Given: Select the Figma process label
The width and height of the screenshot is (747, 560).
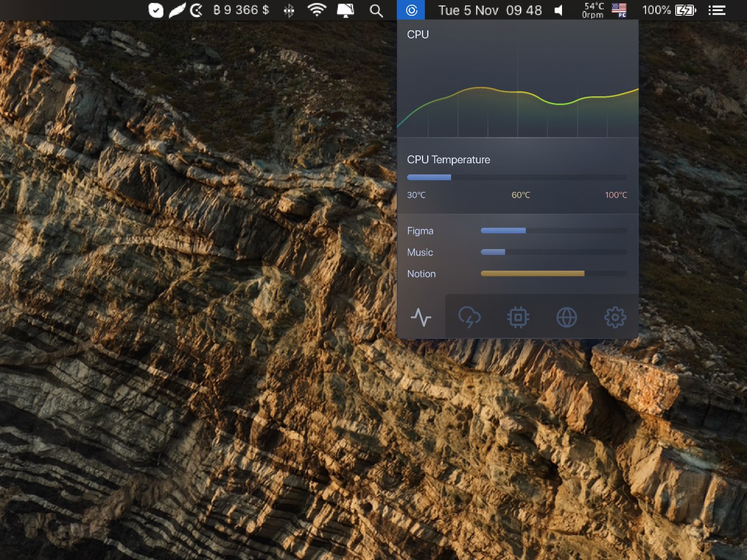Looking at the screenshot, I should coord(420,231).
